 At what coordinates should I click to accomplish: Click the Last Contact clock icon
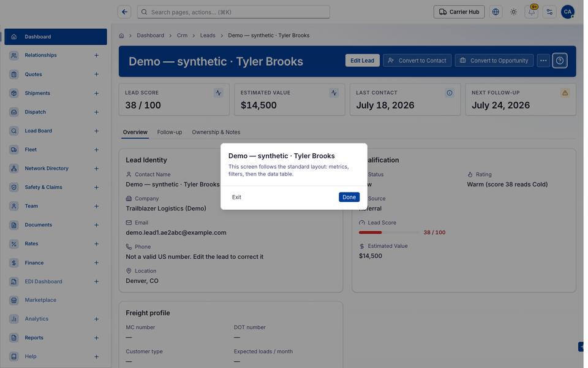coord(449,93)
